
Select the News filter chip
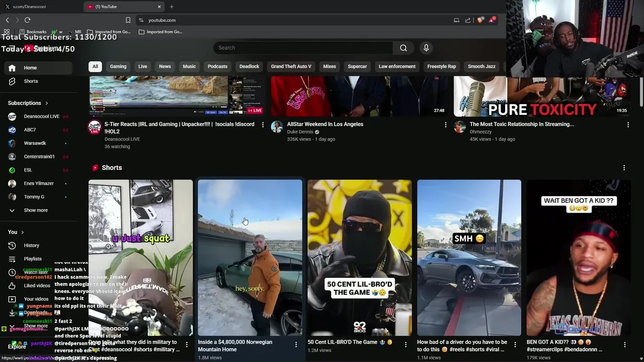click(165, 66)
